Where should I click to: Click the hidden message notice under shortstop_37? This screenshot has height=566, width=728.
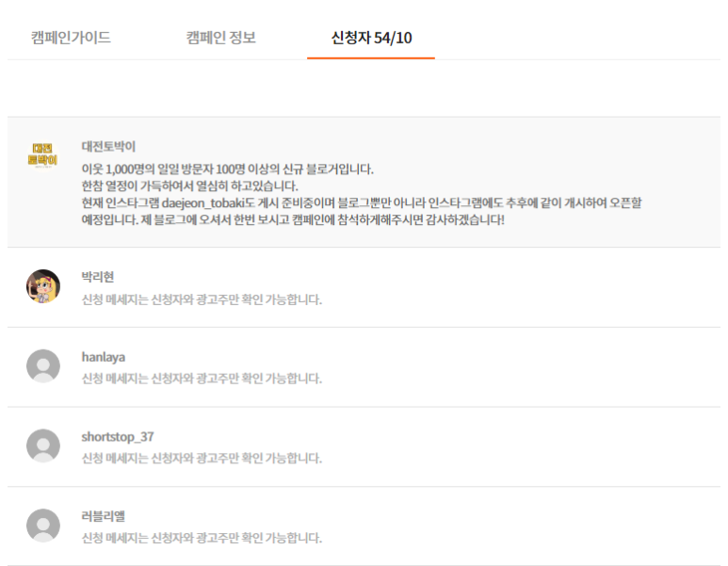point(202,459)
